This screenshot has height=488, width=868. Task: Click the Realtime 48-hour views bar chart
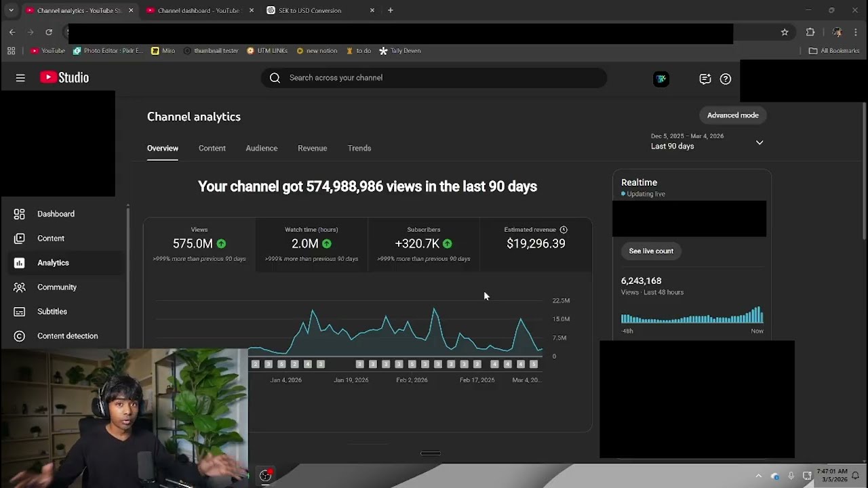[x=692, y=315]
